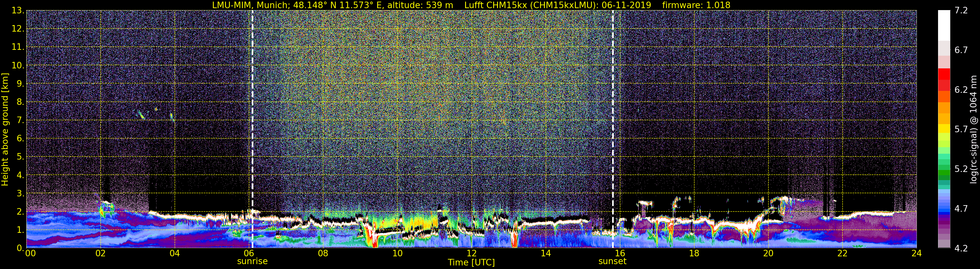Click the y-axis tick label '4.'

point(20,175)
